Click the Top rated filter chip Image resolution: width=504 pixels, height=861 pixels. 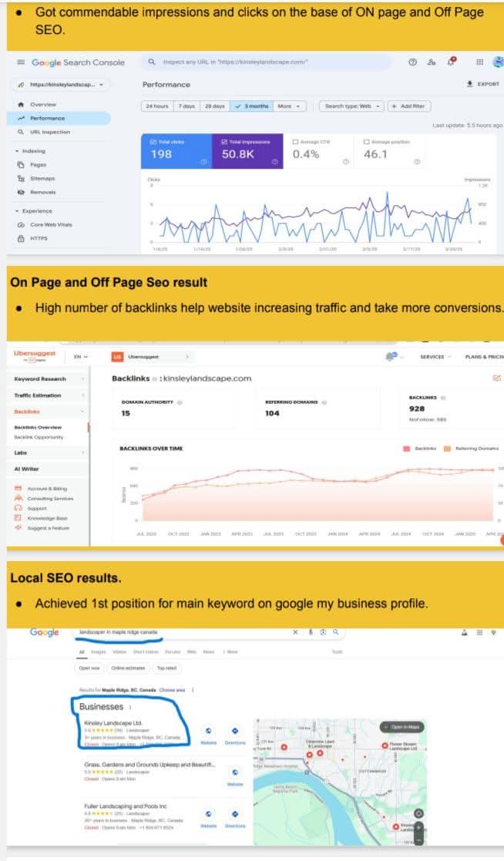[x=166, y=668]
